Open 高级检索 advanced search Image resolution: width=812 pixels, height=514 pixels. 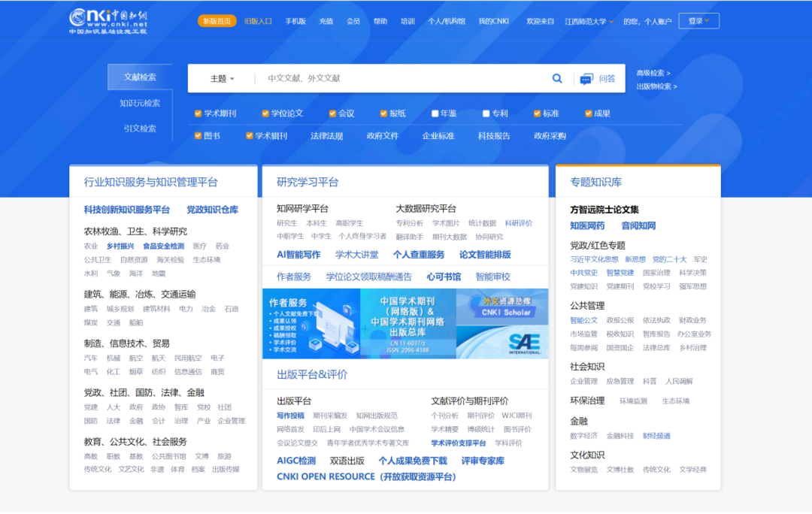click(x=653, y=73)
